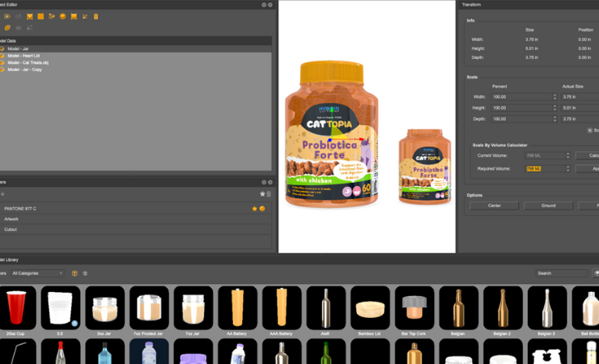Click the Current Volume stepper arrows
Image resolution: width=599 pixels, height=364 pixels.
567,155
